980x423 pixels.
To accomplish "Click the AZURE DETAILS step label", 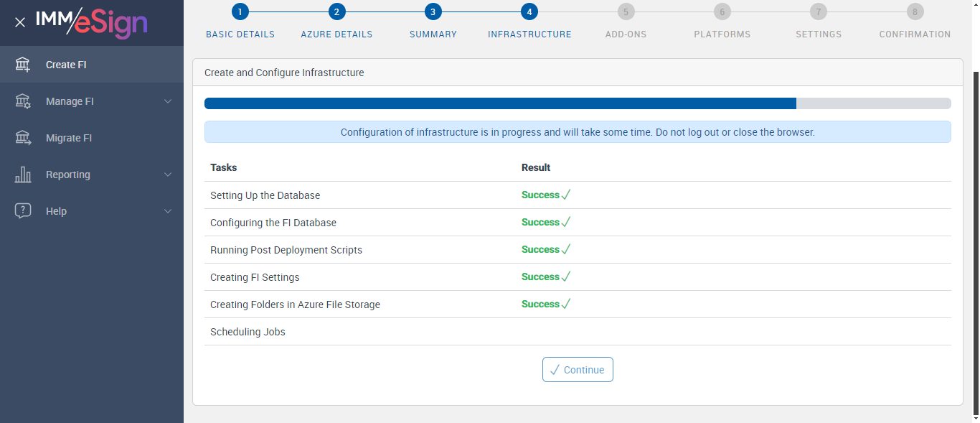I will click(336, 34).
